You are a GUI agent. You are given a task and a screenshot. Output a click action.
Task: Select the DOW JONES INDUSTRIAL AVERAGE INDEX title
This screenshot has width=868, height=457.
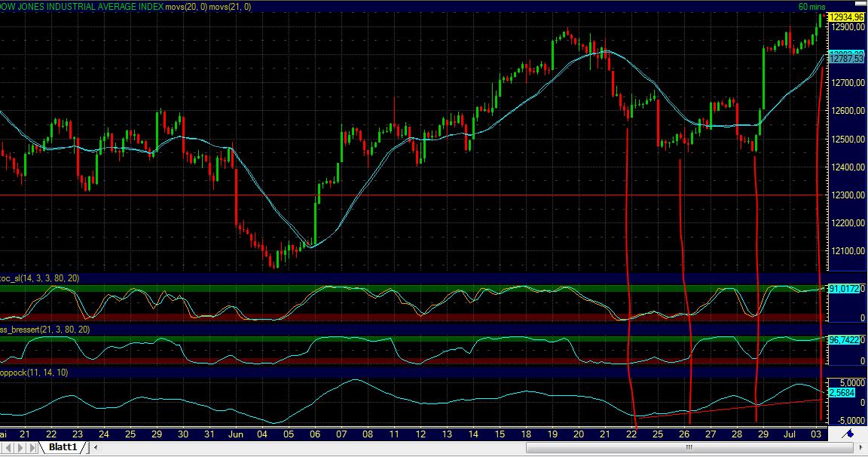click(81, 7)
